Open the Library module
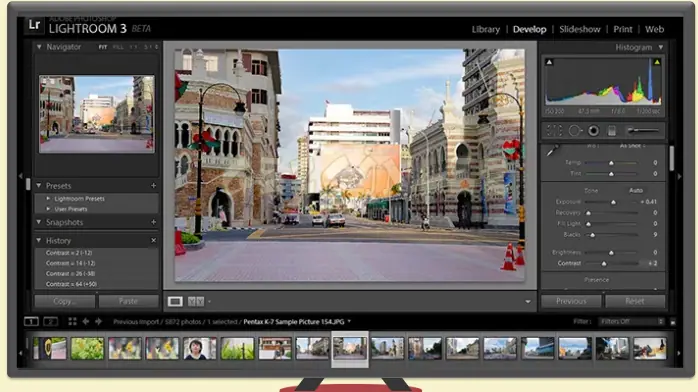The width and height of the screenshot is (698, 392). [486, 29]
